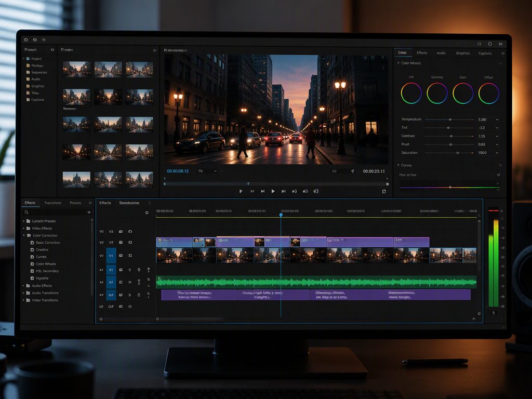Image resolution: width=532 pixels, height=399 pixels.
Task: Click the Gamma color wheel
Action: click(437, 94)
